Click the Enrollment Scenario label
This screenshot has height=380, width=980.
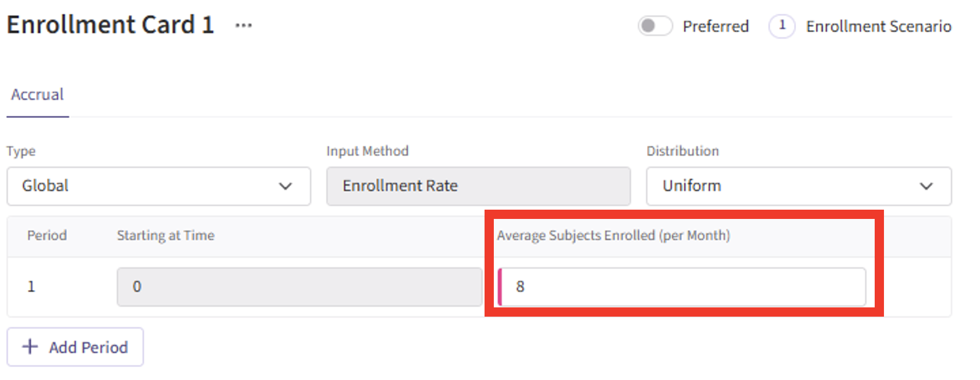879,26
